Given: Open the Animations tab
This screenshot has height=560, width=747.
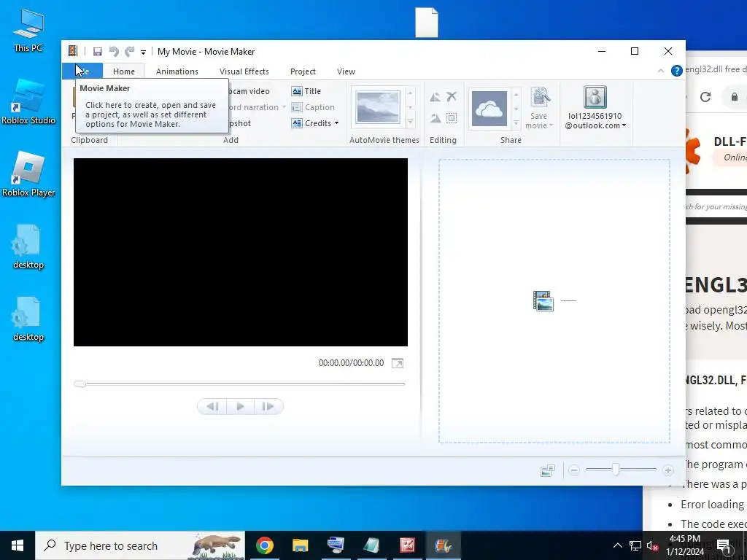Looking at the screenshot, I should (x=177, y=71).
